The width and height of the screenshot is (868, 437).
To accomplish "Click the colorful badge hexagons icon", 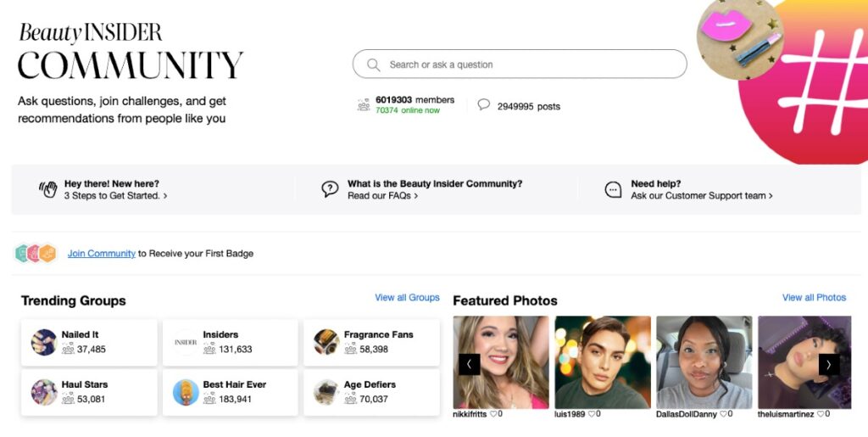I will 36,253.
